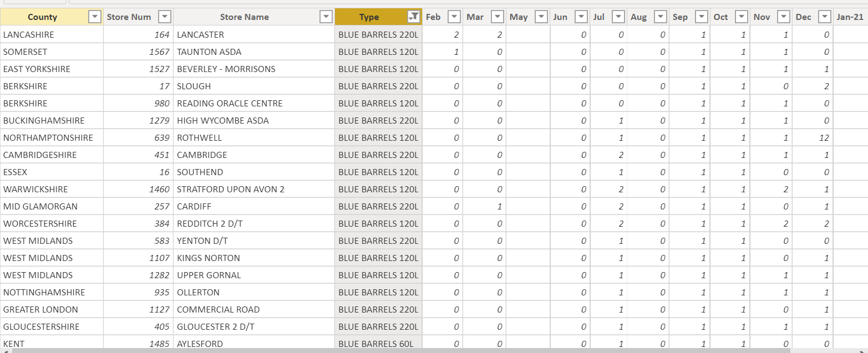This screenshot has height=353, width=868.
Task: Click the ESSEX county cell
Action: 52,172
